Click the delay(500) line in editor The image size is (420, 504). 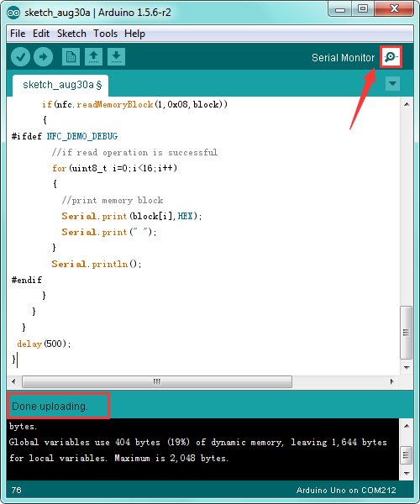point(44,344)
